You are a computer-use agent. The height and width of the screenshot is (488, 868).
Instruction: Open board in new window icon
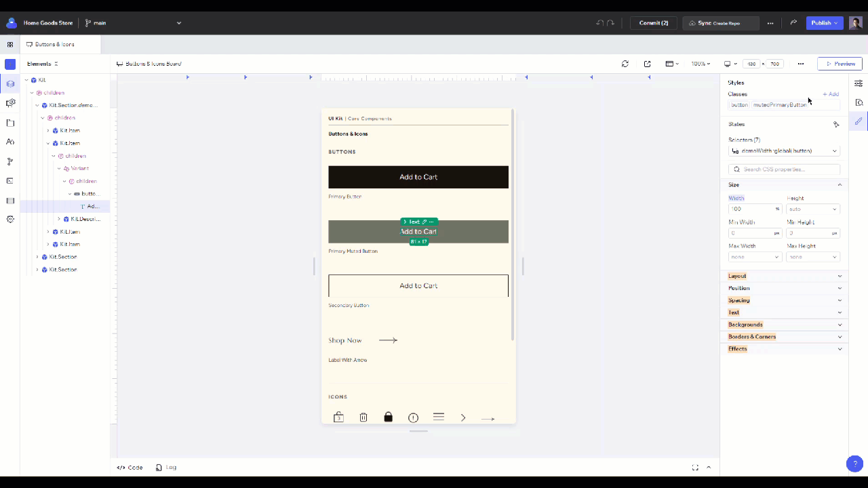click(648, 64)
